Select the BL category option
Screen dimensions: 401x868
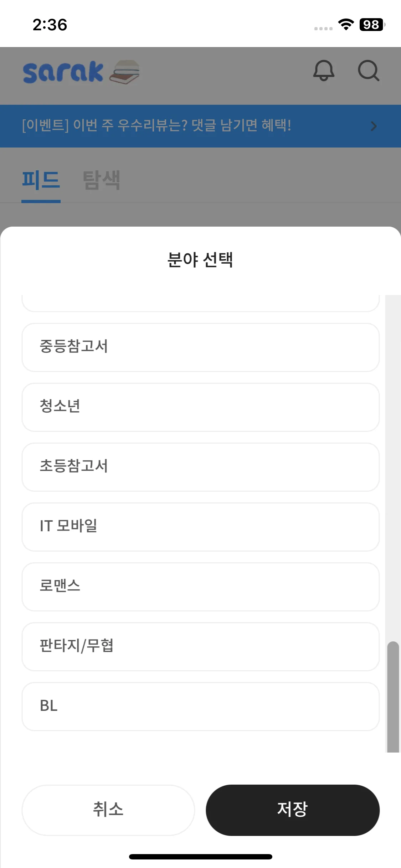[x=200, y=706]
